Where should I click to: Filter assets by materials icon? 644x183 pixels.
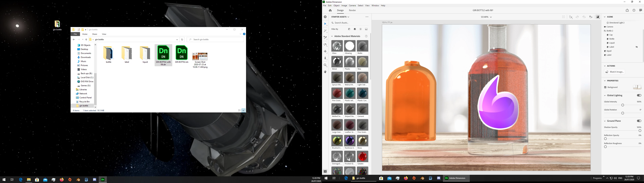tap(355, 29)
